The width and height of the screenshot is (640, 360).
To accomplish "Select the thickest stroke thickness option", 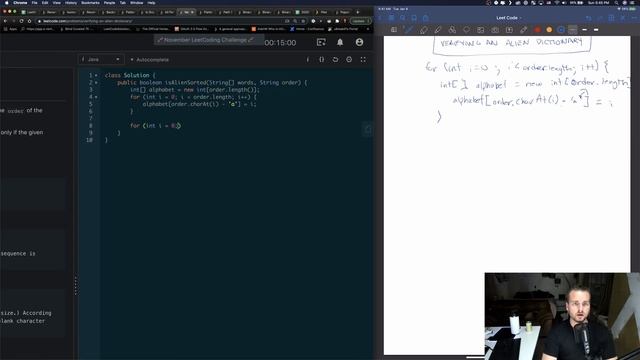I will (596, 30).
